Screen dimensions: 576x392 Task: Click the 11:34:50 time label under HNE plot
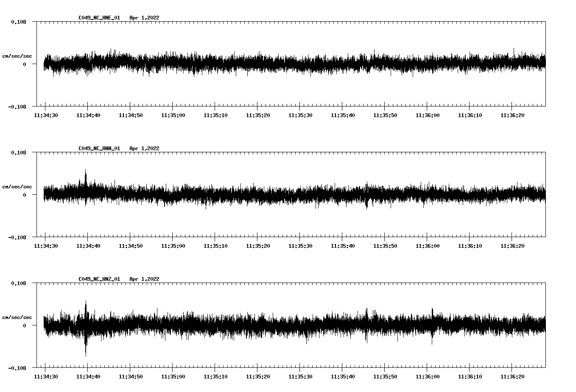tap(131, 115)
